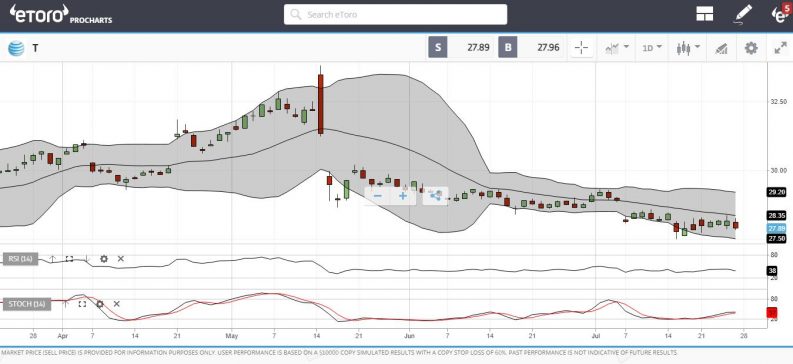Screen dimensions: 793x364
Task: Click the blue 27.89 current price label
Action: pos(776,229)
